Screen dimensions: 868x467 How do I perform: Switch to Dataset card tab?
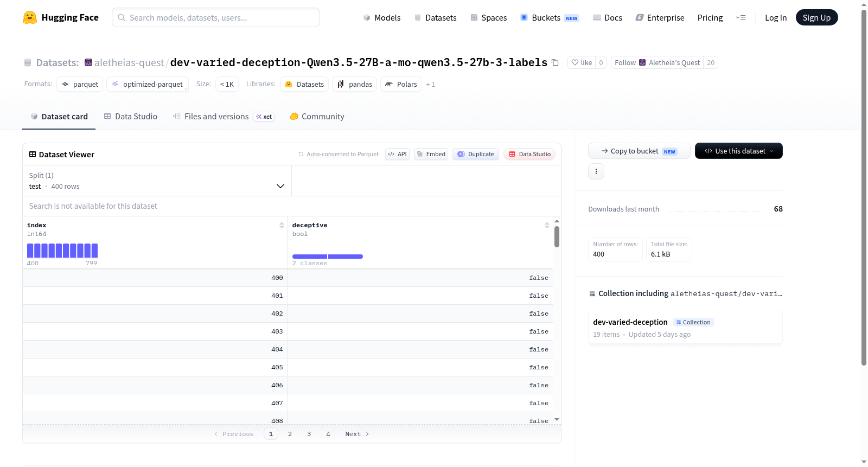point(59,117)
